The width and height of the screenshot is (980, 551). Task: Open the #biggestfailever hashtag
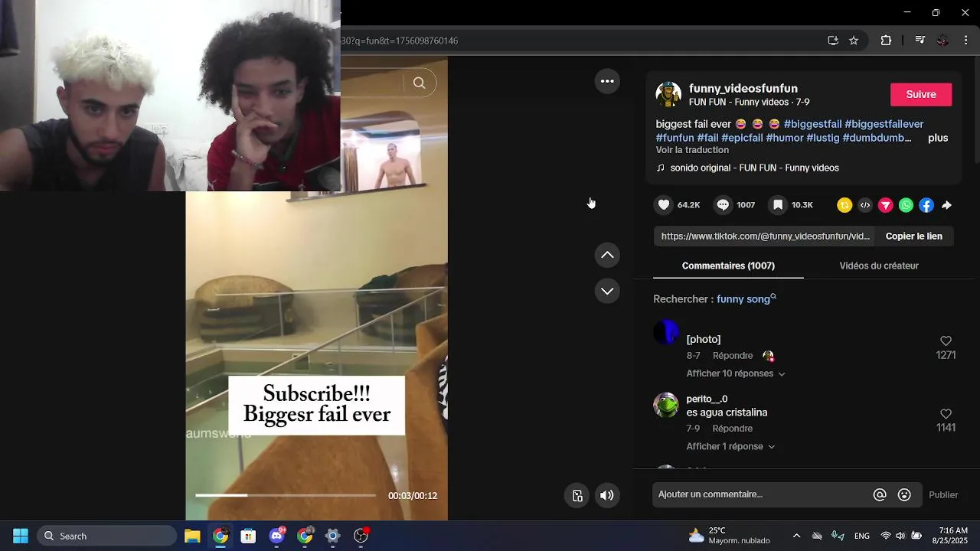(884, 124)
